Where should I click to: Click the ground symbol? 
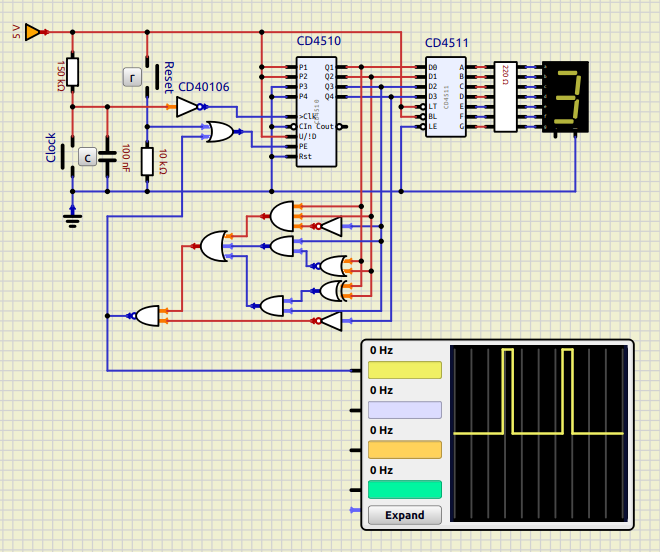pos(72,211)
